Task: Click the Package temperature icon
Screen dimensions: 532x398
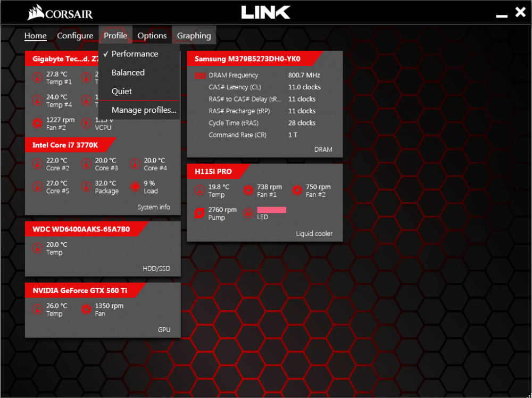Action: [x=86, y=187]
